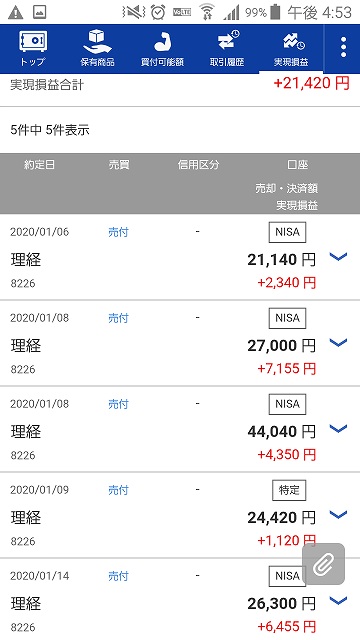Screen dimensions: 360x640
Task: Tap the 特定 account badge
Action: click(x=289, y=491)
